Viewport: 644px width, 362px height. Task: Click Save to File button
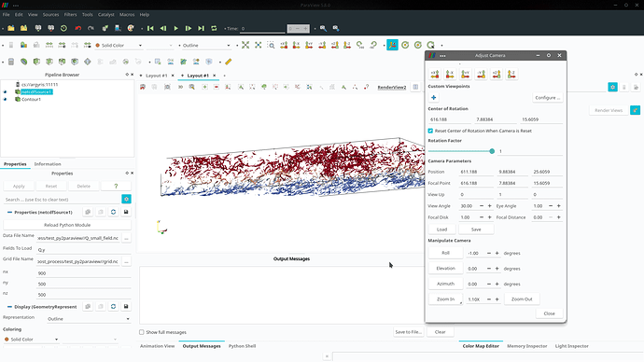408,331
